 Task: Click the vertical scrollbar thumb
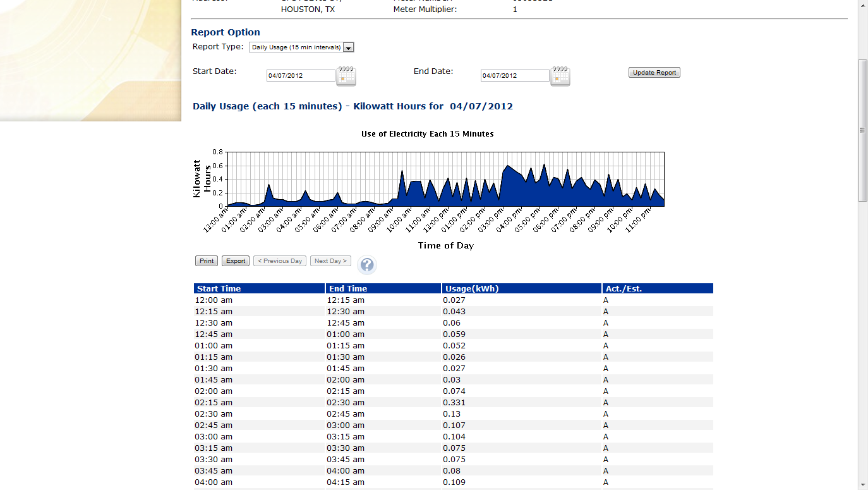862,130
